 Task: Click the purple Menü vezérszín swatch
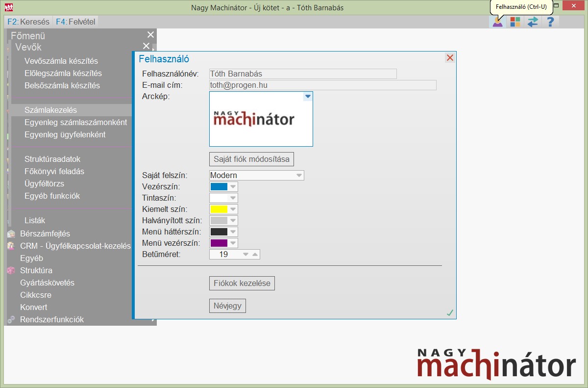click(x=219, y=243)
